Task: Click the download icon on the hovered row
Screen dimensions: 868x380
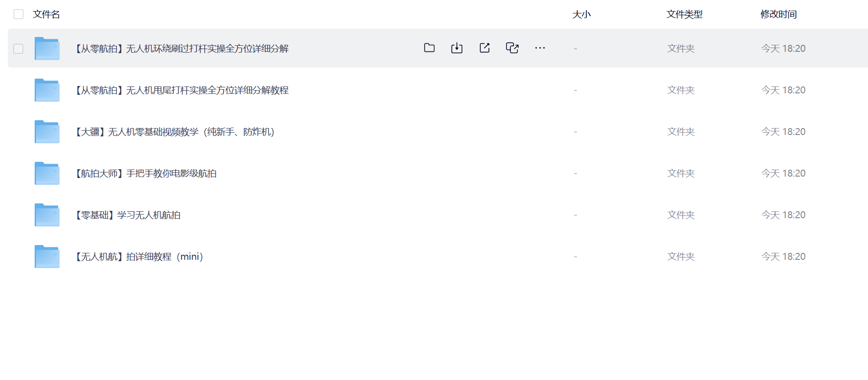Action: click(x=457, y=48)
